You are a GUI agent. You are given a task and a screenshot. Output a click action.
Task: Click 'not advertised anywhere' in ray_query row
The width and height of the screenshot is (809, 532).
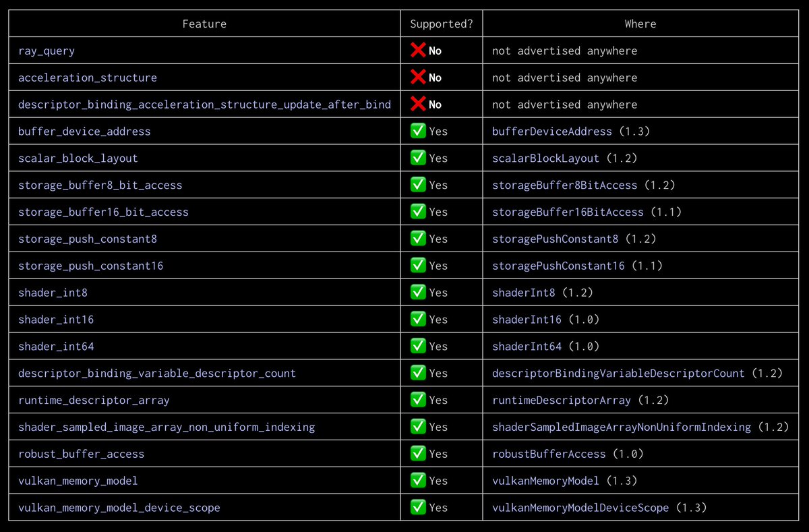(564, 51)
